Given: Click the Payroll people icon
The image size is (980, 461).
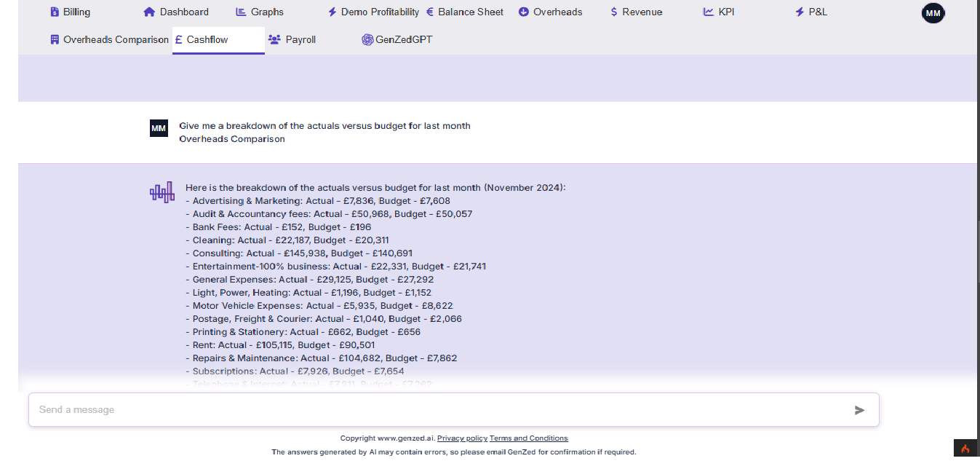Looking at the screenshot, I should click(x=274, y=39).
